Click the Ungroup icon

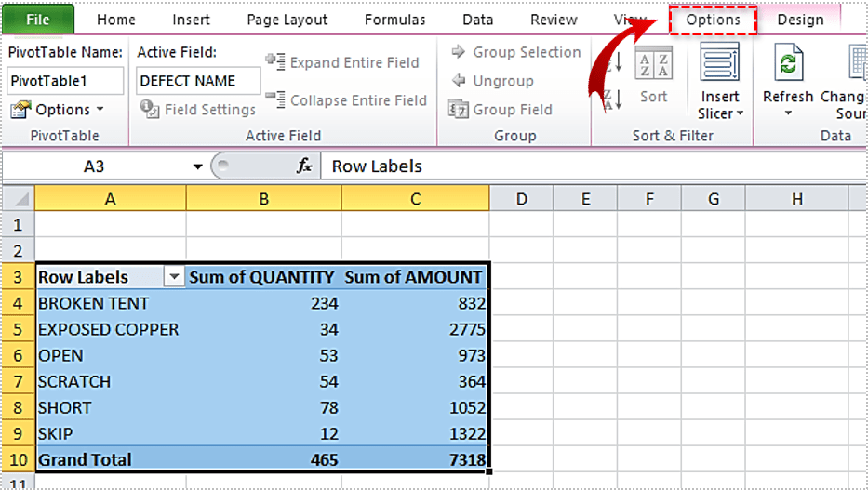(x=458, y=81)
